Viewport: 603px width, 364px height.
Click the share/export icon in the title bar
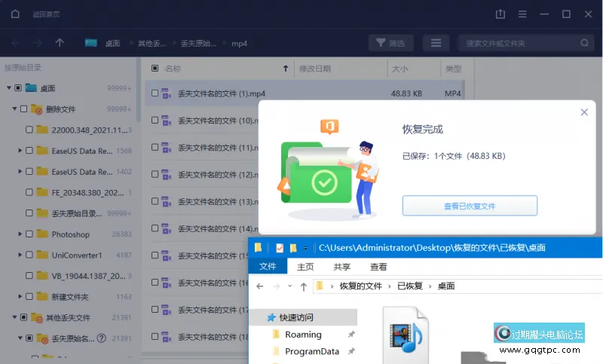pos(500,14)
